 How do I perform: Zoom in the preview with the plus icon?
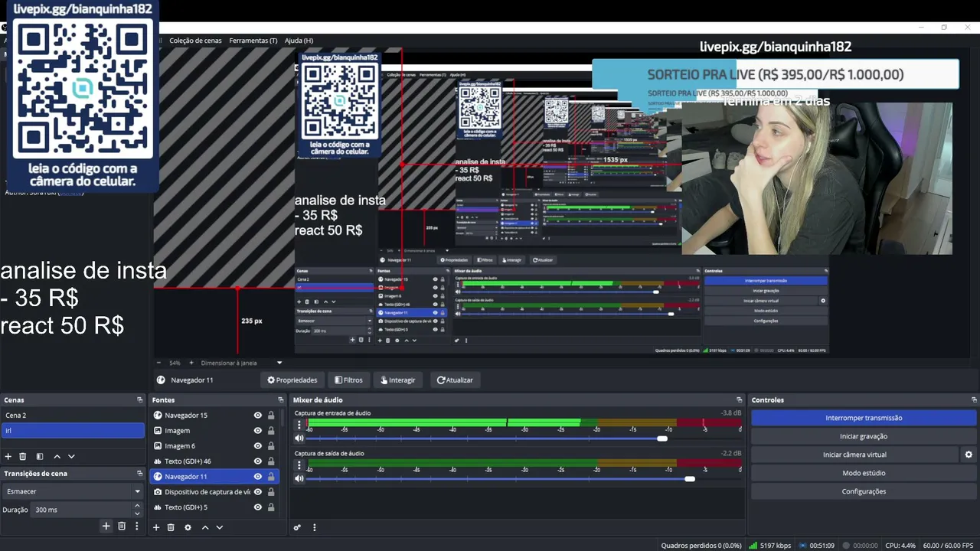(x=191, y=363)
